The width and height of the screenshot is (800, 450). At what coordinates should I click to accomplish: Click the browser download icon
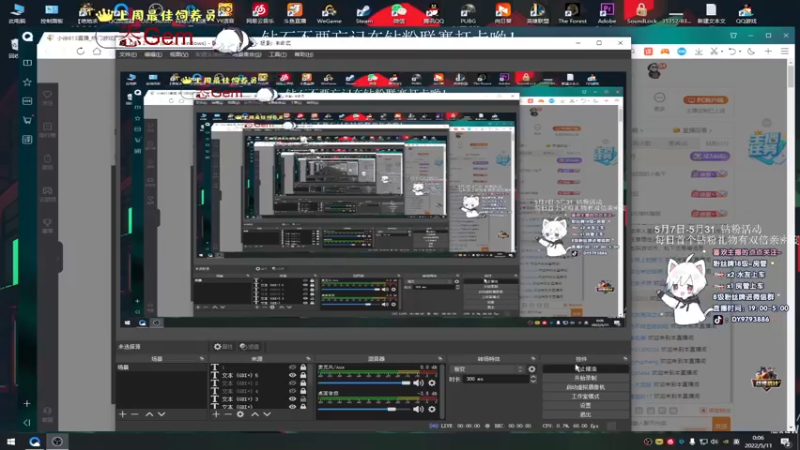(x=698, y=52)
